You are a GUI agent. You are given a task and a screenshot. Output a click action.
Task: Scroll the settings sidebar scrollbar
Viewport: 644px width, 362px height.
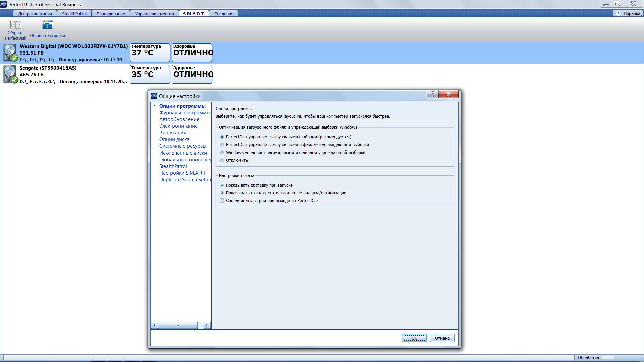(177, 325)
